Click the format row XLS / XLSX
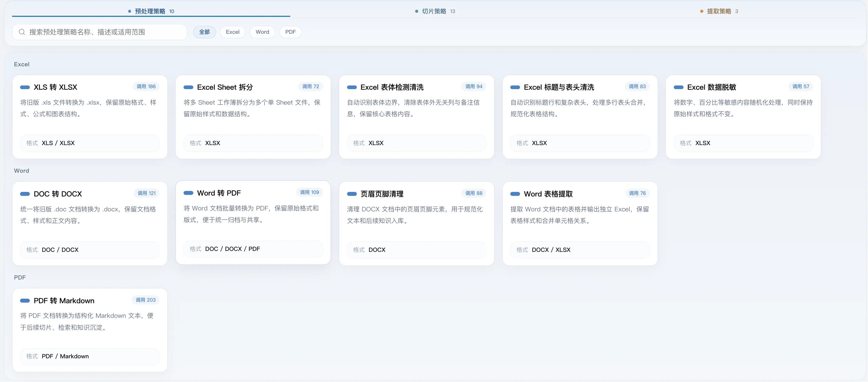868x382 pixels. click(x=90, y=143)
